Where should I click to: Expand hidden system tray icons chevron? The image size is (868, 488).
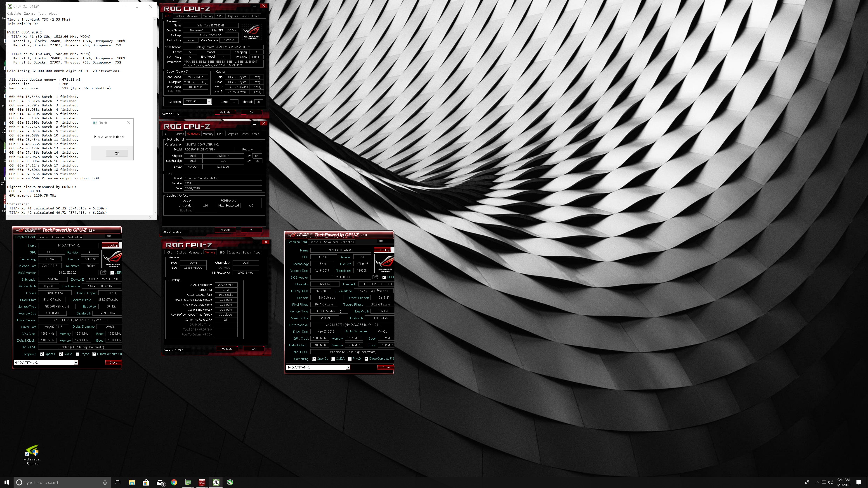click(x=817, y=482)
